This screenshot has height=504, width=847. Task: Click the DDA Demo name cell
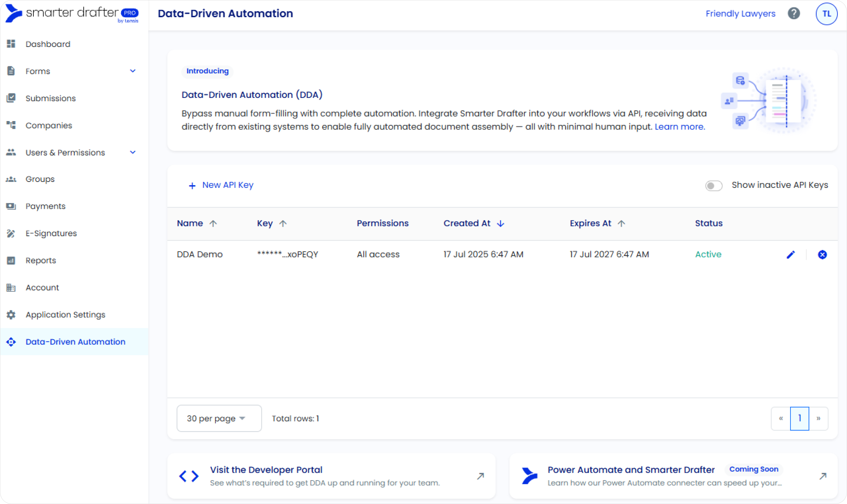click(x=200, y=254)
